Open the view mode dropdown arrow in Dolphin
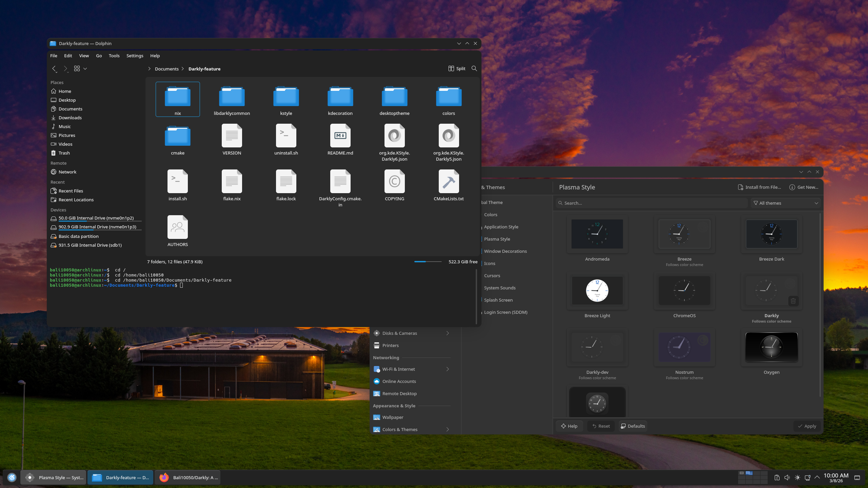This screenshot has height=488, width=868. (85, 69)
